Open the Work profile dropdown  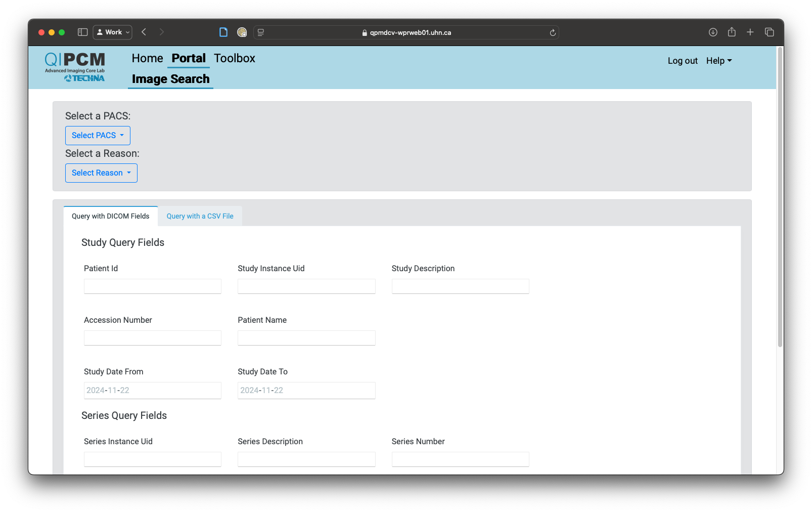112,32
